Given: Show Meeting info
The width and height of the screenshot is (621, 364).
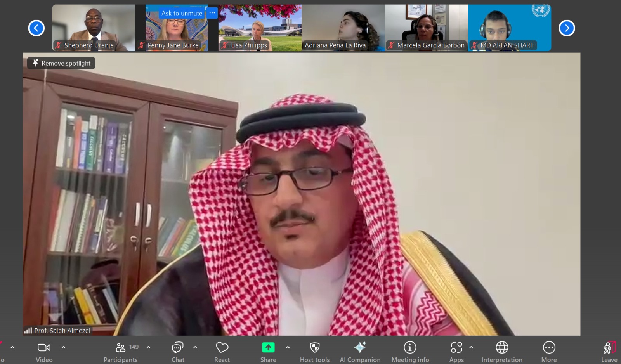Looking at the screenshot, I should (410, 348).
